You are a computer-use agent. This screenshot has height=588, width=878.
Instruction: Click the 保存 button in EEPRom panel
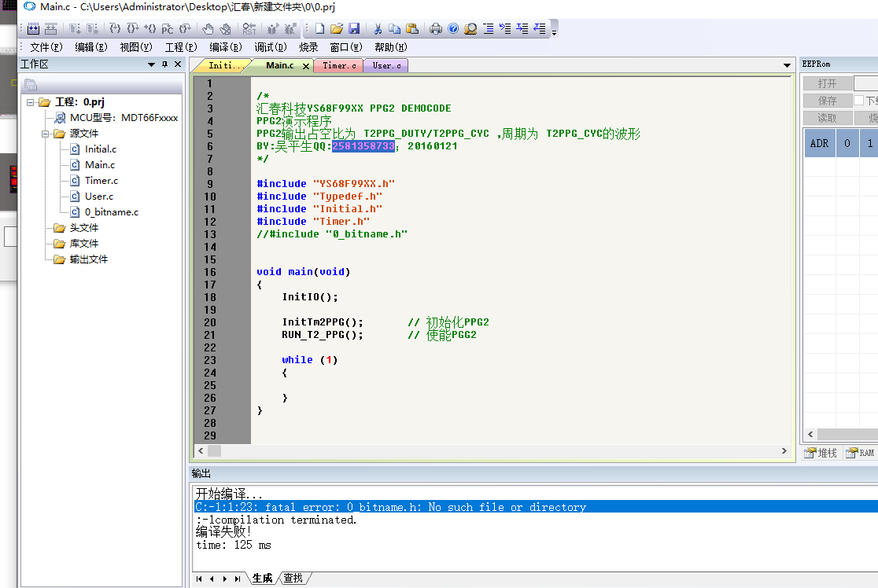pyautogui.click(x=828, y=101)
